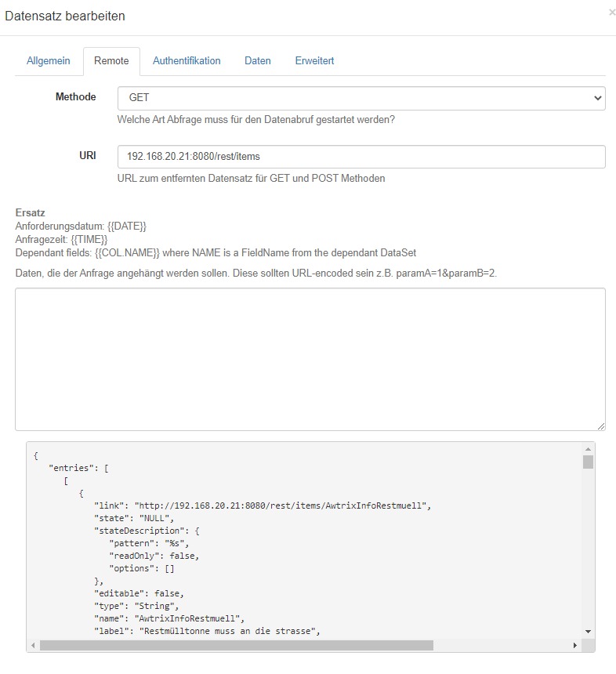Click into the URI input field
Screen dimensions: 616x674
pos(361,157)
